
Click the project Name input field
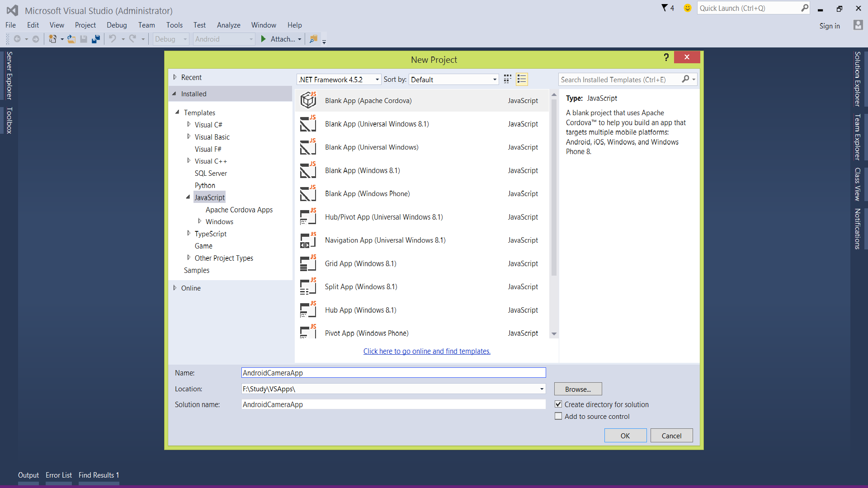pos(393,373)
